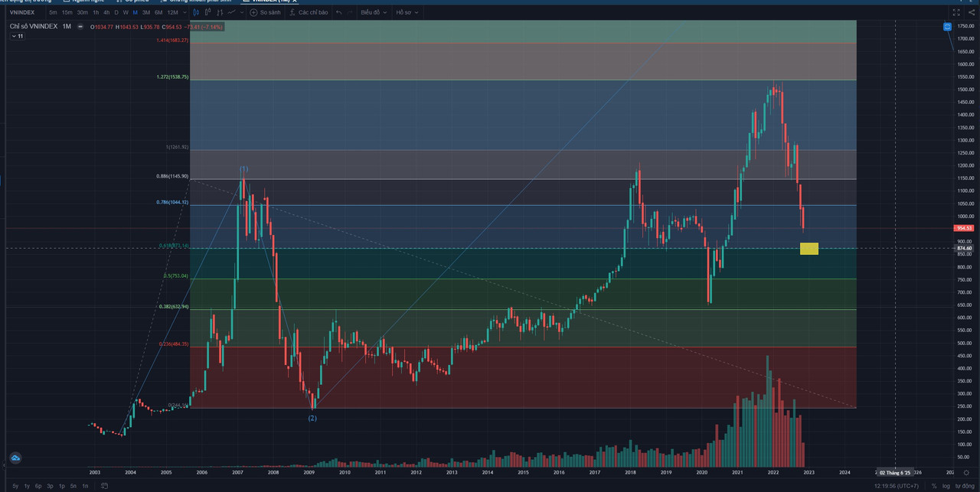Select the 3p date range
Viewport: 980px width, 492px height.
point(50,486)
